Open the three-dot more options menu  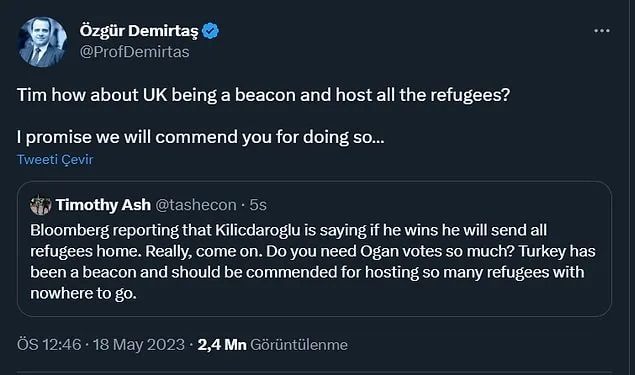pyautogui.click(x=601, y=31)
